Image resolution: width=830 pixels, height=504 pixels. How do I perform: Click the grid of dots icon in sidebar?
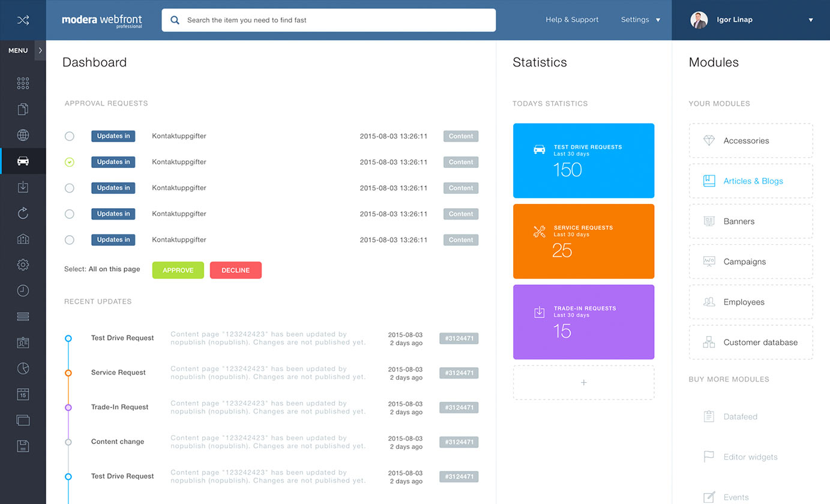[23, 83]
